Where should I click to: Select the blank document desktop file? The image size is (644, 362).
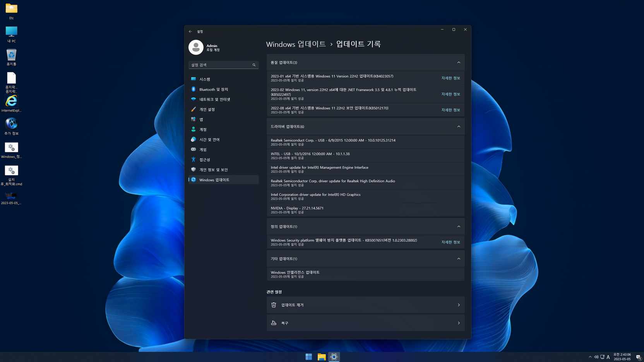pyautogui.click(x=11, y=82)
